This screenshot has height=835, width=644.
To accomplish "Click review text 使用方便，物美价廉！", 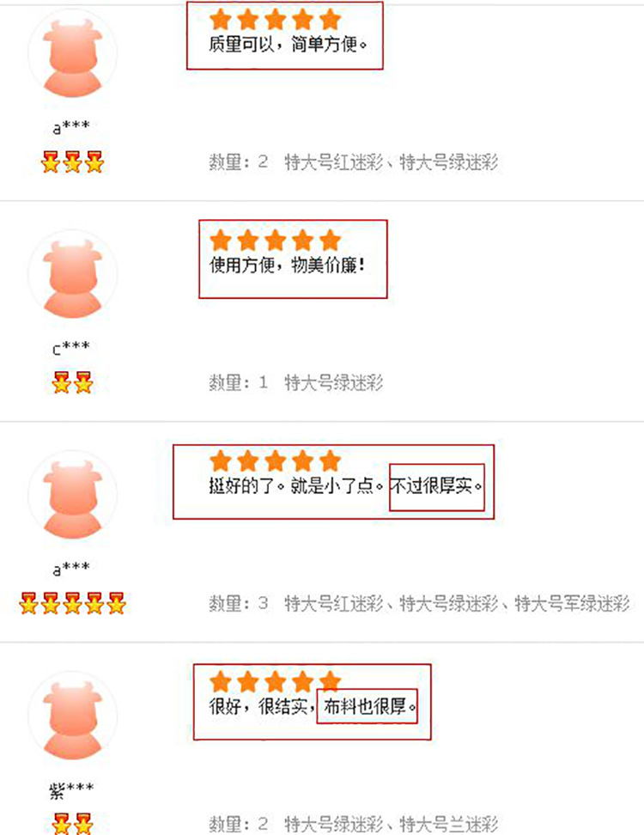I will [288, 265].
